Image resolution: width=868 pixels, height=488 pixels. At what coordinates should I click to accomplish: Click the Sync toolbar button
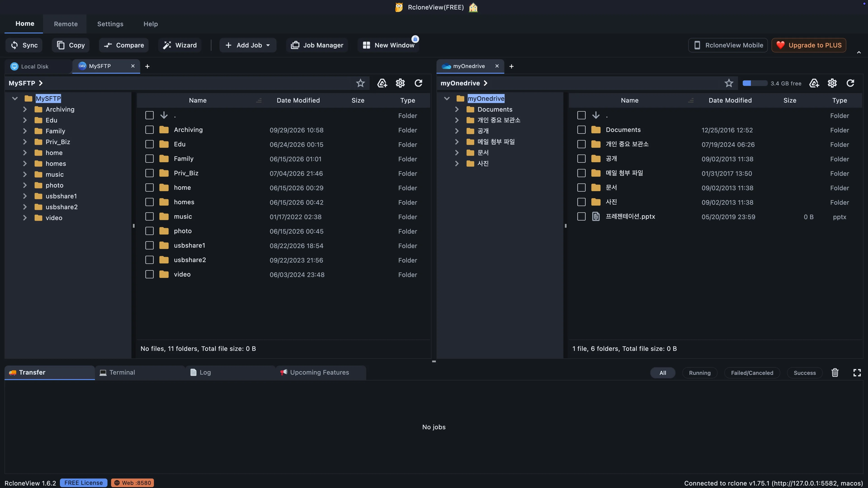(x=24, y=45)
